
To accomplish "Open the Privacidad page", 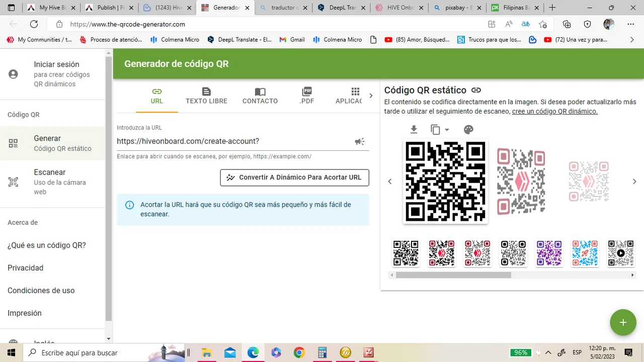I will tap(26, 268).
